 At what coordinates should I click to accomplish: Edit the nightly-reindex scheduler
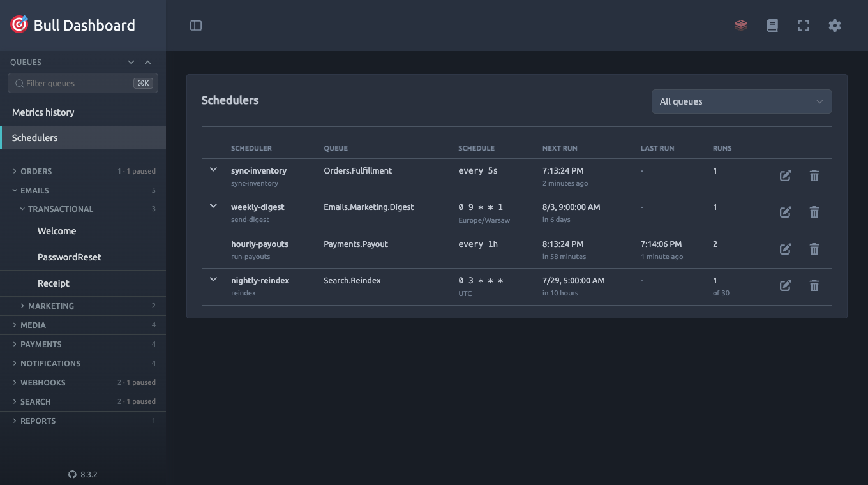(x=786, y=285)
